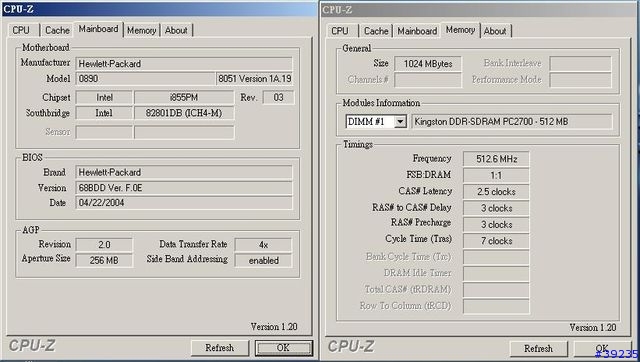The width and height of the screenshot is (640, 362).
Task: Click the empty Performance Mode field
Action: pyautogui.click(x=580, y=80)
